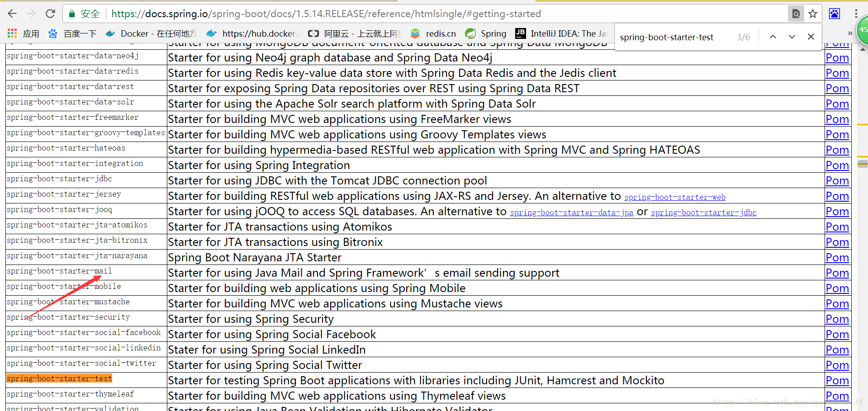Open Pom link for spring-boot-starter-social-linkedin
The width and height of the screenshot is (868, 411).
coord(837,350)
